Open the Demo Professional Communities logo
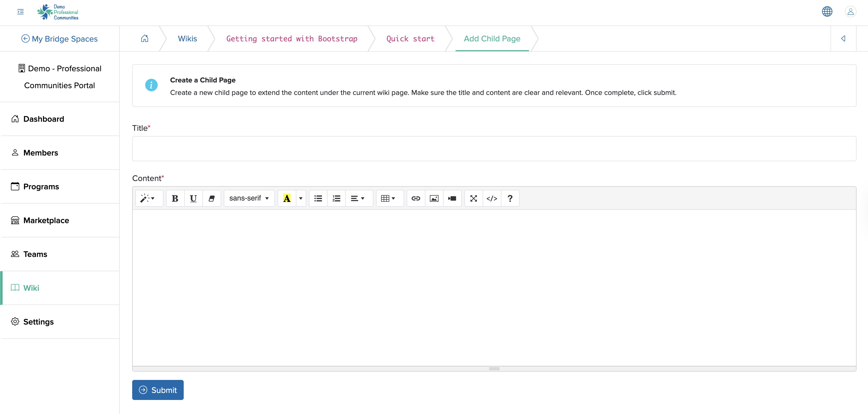This screenshot has width=868, height=414. pyautogui.click(x=58, y=12)
